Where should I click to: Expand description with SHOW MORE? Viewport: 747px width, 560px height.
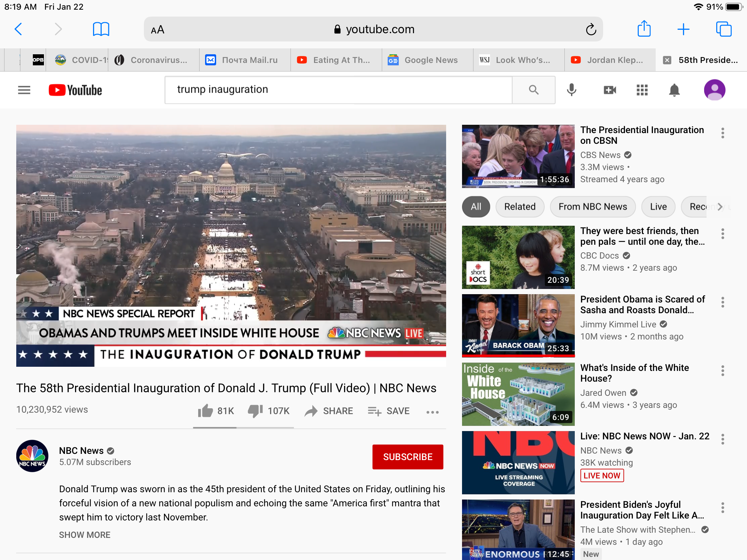coord(85,535)
